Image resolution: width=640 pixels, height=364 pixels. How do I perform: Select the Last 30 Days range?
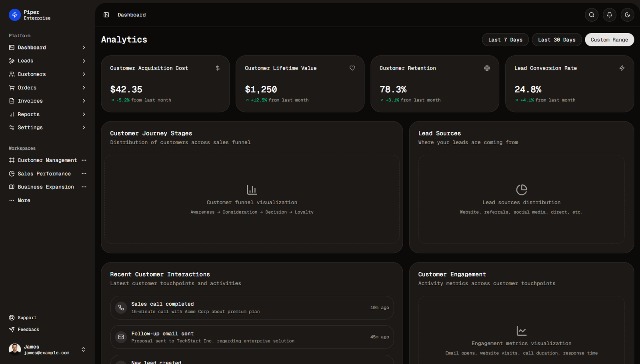[x=557, y=40]
